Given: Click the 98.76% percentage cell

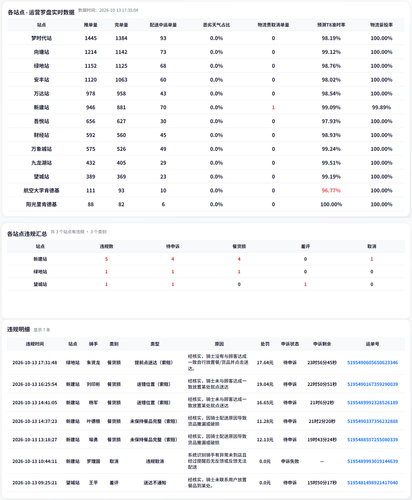Looking at the screenshot, I should tap(331, 66).
